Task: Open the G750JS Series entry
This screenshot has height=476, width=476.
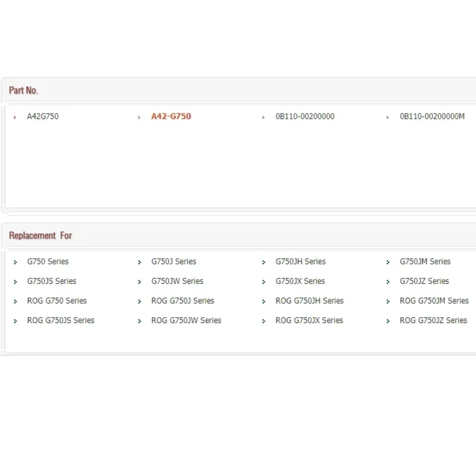Action: [52, 281]
